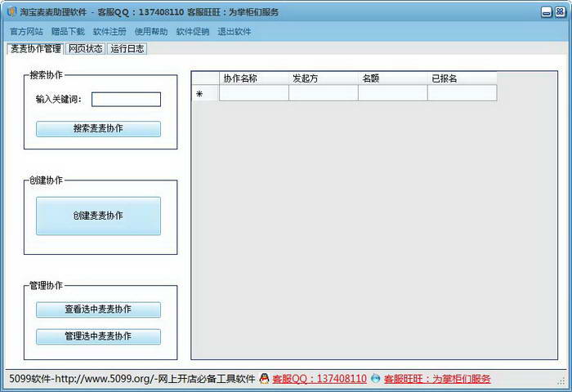
Task: Click the 搜索麦麦协作 button
Action: [x=98, y=129]
